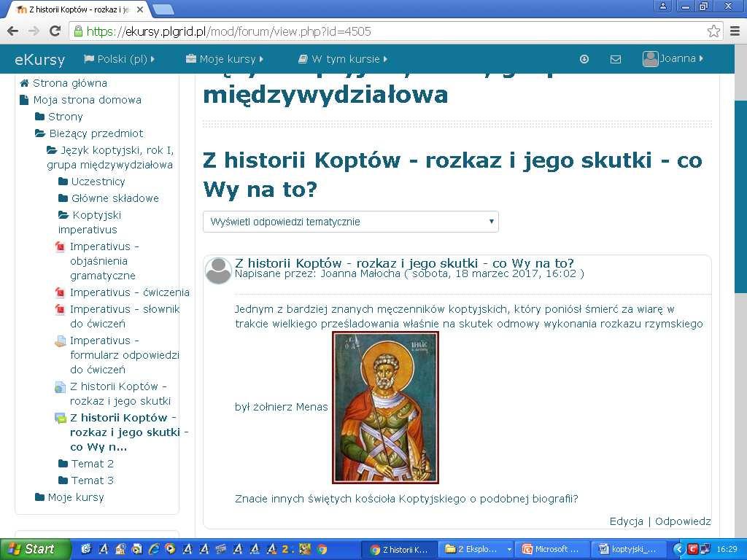
Task: Switch to the koptyjski_... Word document
Action: pos(630,549)
